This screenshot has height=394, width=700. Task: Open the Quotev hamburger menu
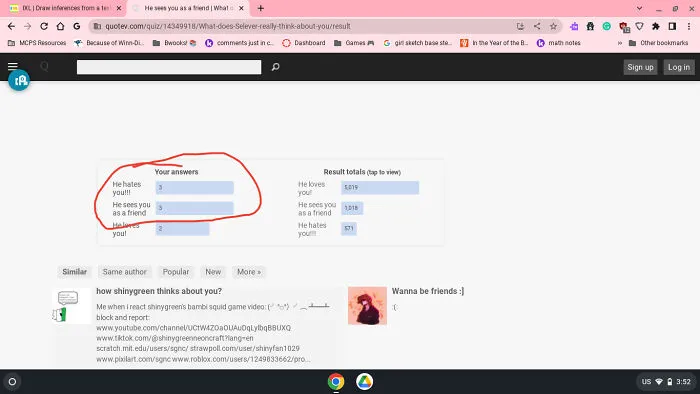click(12, 66)
